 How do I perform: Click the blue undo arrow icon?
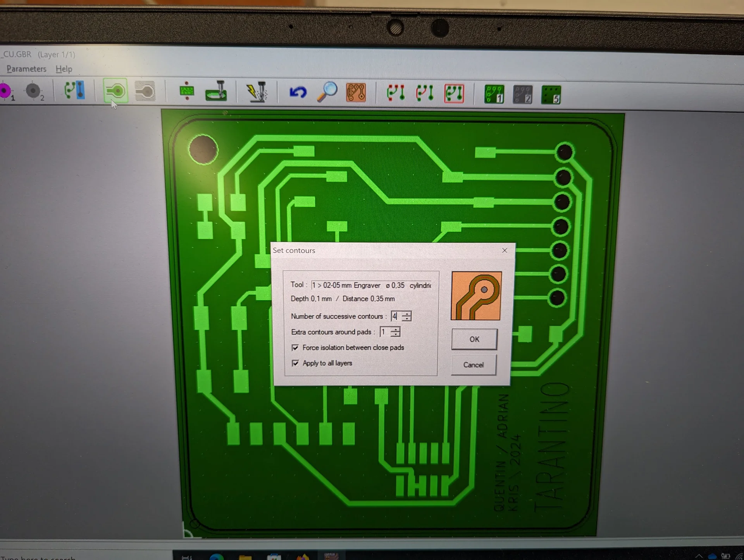click(298, 92)
